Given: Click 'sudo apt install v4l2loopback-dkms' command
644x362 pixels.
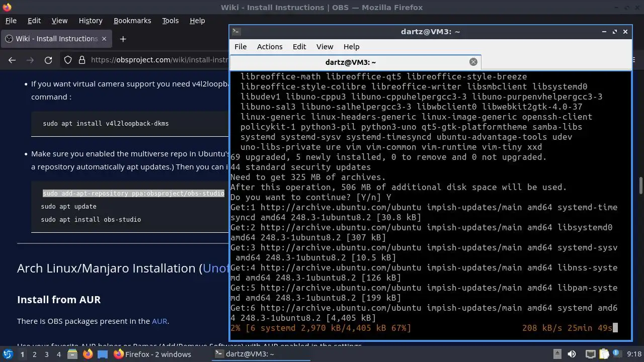Looking at the screenshot, I should (x=106, y=123).
